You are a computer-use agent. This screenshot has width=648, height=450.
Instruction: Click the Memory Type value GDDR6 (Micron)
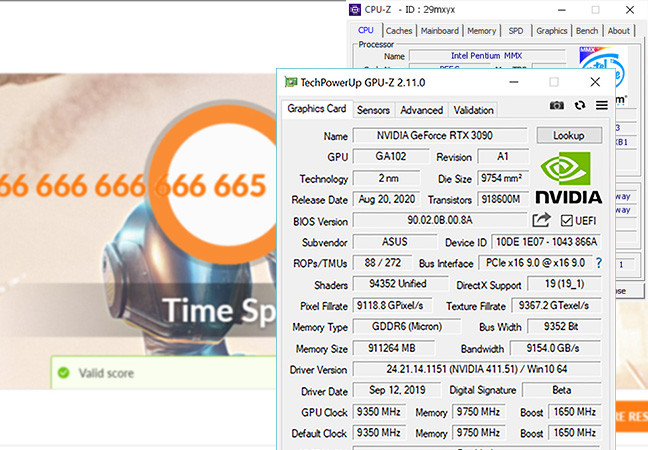(407, 327)
